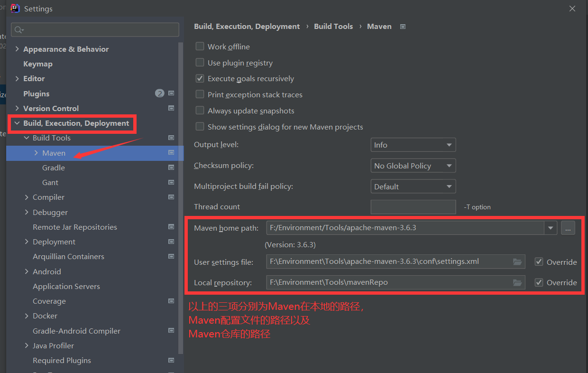The height and width of the screenshot is (373, 588).
Task: Click project-level icon beside Coverage
Action: pos(171,301)
